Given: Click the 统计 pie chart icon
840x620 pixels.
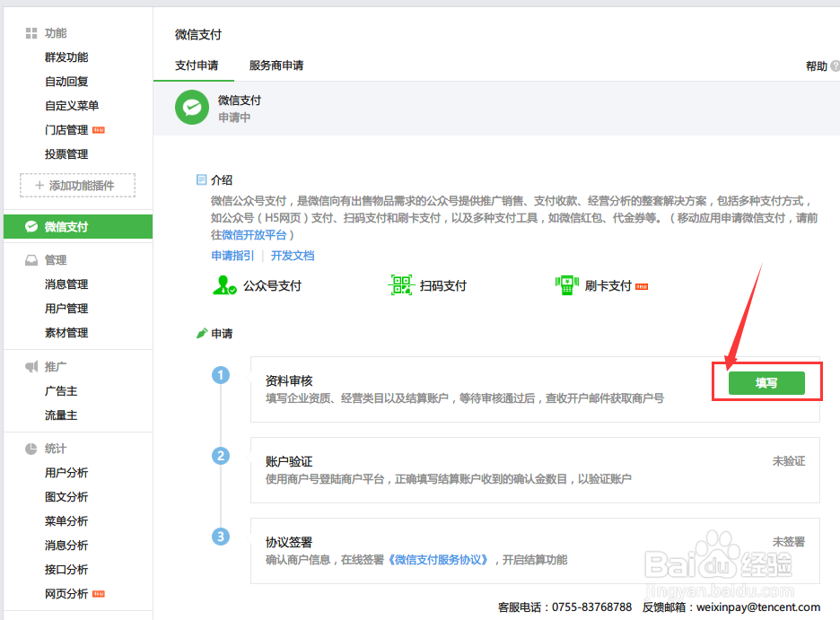Looking at the screenshot, I should coord(31,449).
